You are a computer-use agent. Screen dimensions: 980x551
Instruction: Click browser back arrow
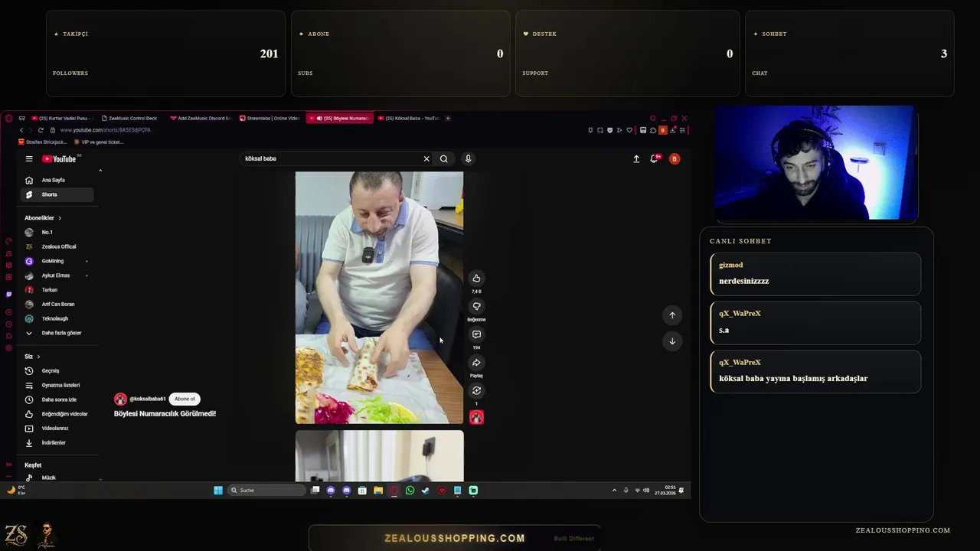point(21,130)
